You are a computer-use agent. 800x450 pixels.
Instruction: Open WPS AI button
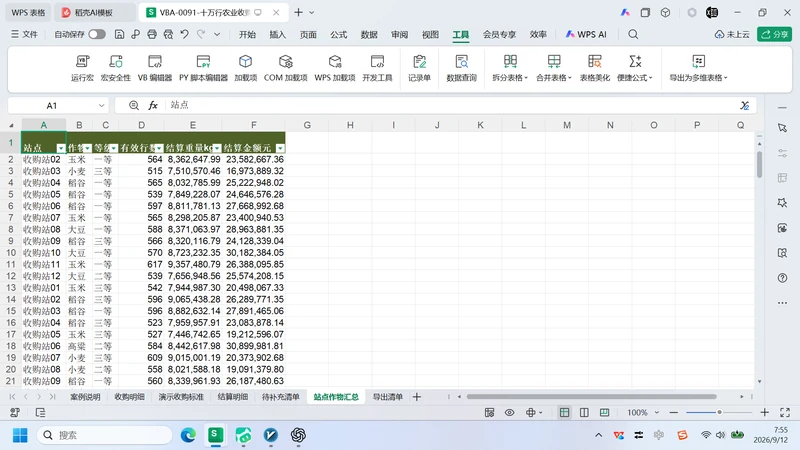pos(586,34)
